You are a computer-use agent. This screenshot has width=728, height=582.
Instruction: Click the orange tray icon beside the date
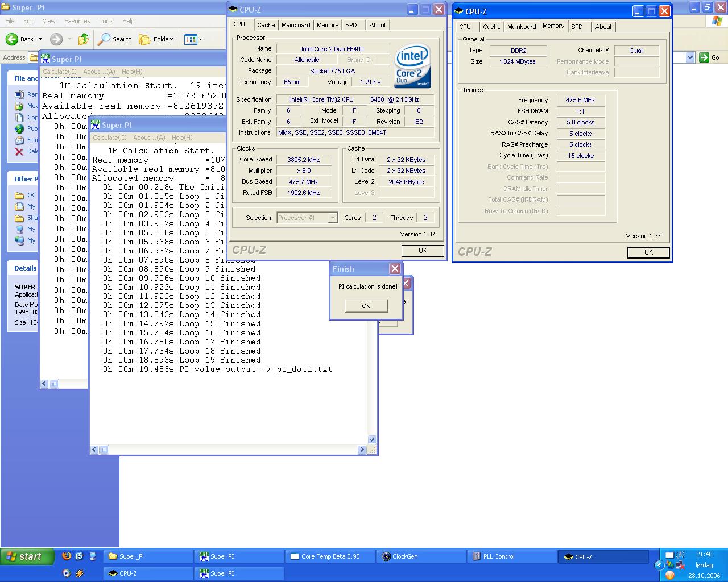pyautogui.click(x=669, y=575)
